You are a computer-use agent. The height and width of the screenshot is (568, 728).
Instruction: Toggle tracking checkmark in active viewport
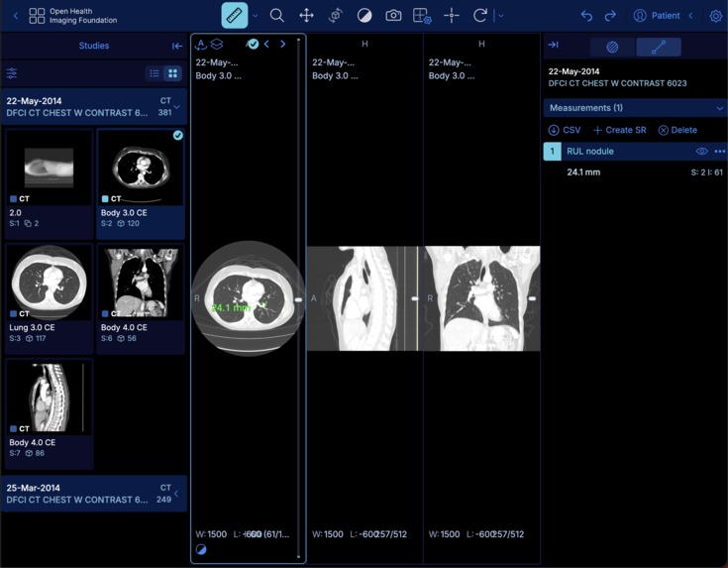(x=253, y=45)
